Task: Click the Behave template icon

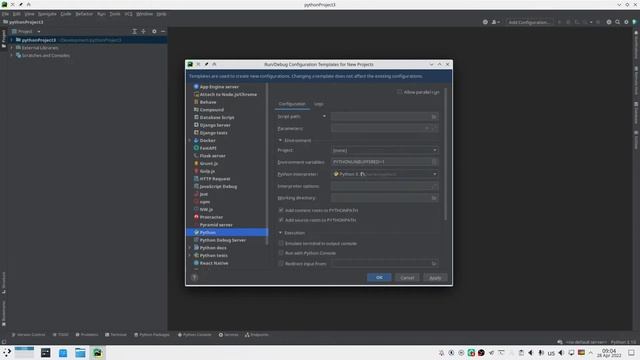Action: 196,102
